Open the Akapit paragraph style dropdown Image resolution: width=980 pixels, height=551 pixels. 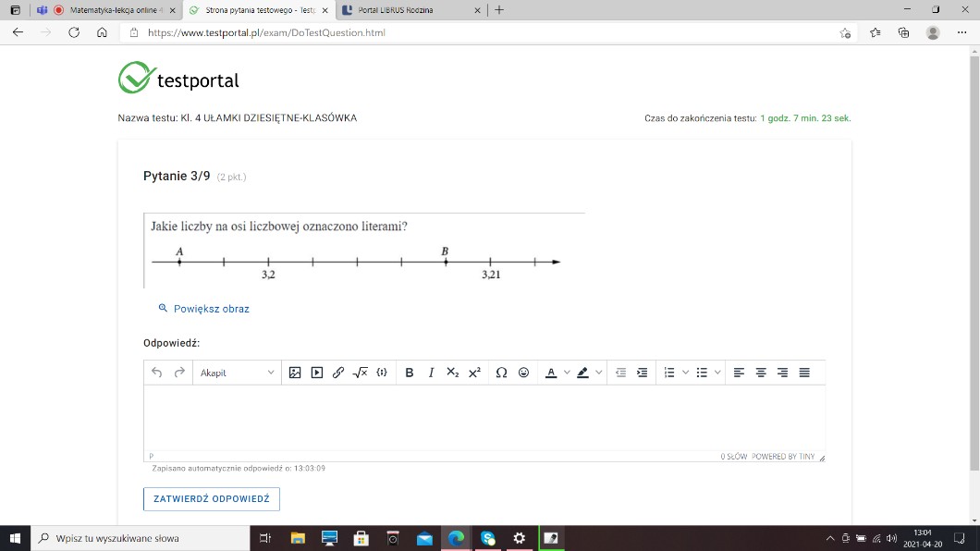coord(238,373)
